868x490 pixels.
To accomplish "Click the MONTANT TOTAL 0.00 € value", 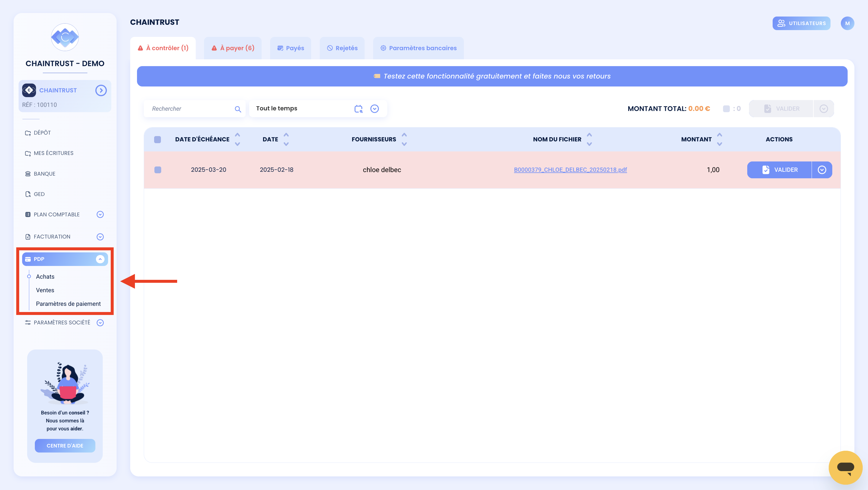I will pos(699,109).
